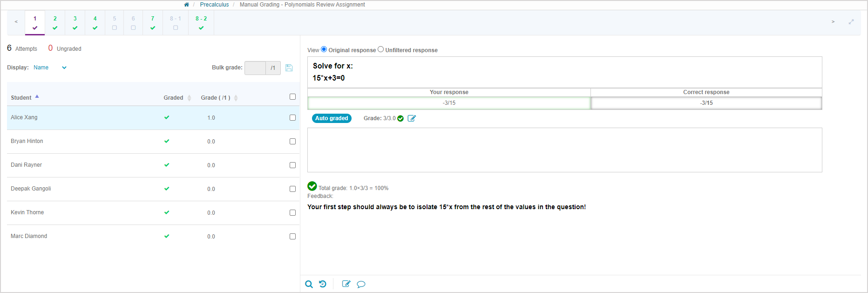The image size is (868, 293).
Task: Select the Unfiltered response radio button
Action: point(381,49)
